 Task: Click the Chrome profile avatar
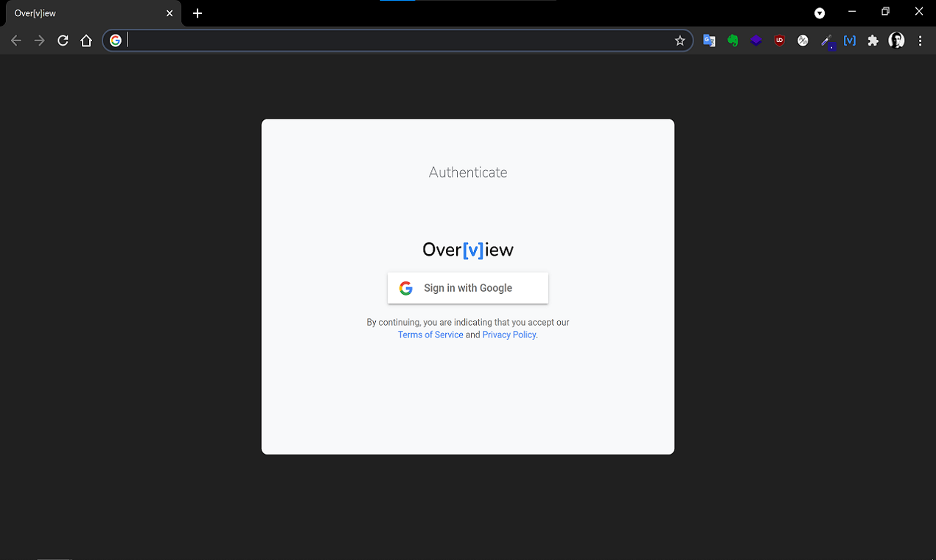click(895, 41)
